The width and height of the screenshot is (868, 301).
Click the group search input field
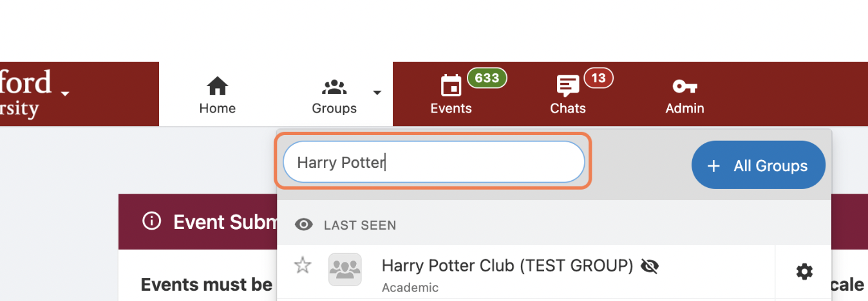click(x=433, y=162)
